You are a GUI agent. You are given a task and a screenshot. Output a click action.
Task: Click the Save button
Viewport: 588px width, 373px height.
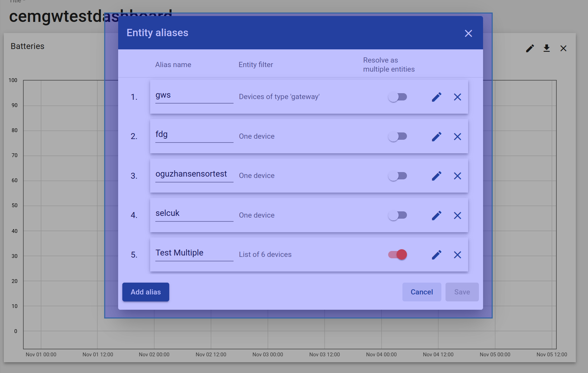pyautogui.click(x=462, y=292)
